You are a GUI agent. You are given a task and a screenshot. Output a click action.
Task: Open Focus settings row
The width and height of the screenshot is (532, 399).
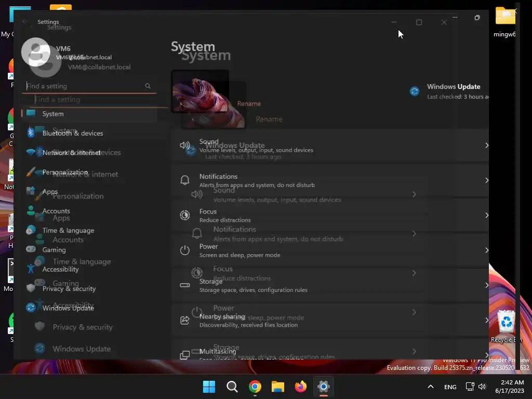coord(330,216)
